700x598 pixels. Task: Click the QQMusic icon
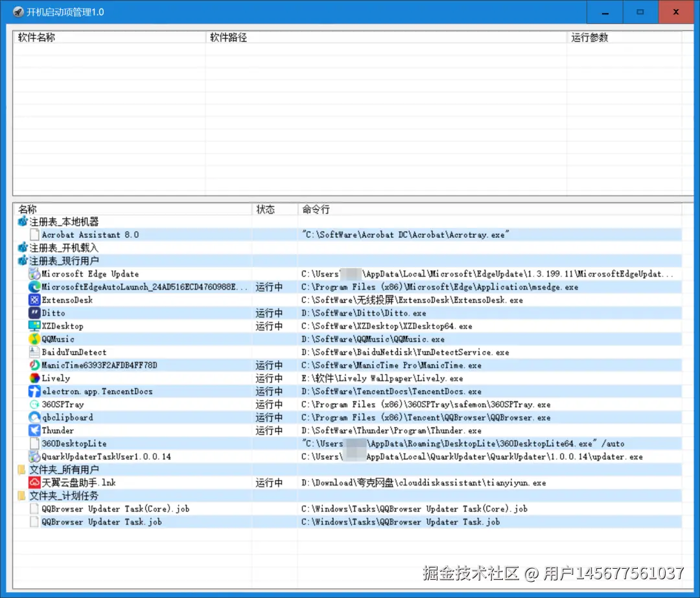(34, 339)
